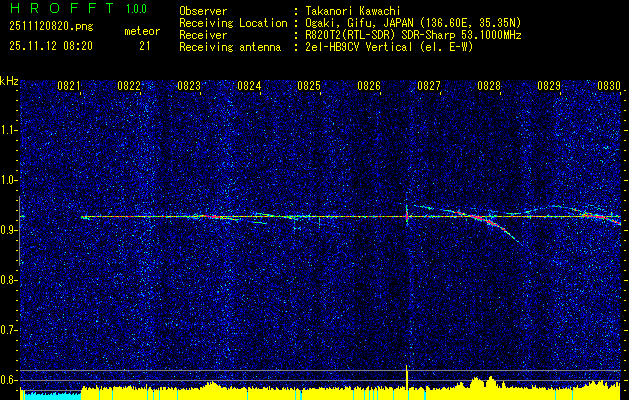
Task: Click the 0.6 kHz axis label
Action: click(8, 380)
